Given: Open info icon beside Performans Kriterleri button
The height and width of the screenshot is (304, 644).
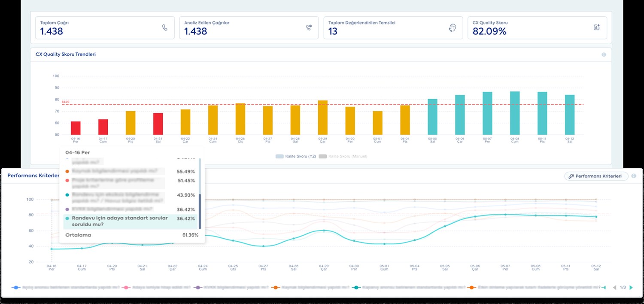Looking at the screenshot, I should 634,176.
